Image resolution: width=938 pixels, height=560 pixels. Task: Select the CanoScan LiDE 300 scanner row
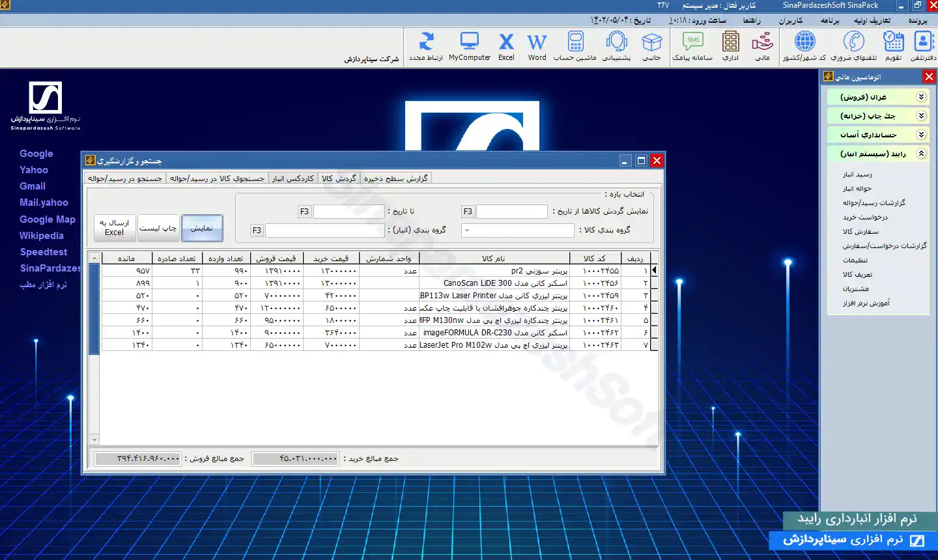tap(380, 283)
